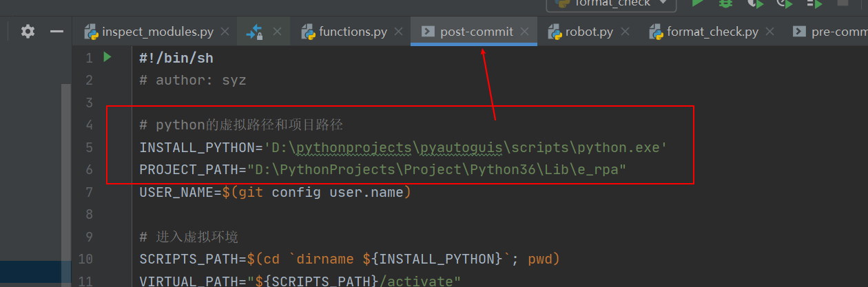Open the robot.py editor tab

[589, 32]
